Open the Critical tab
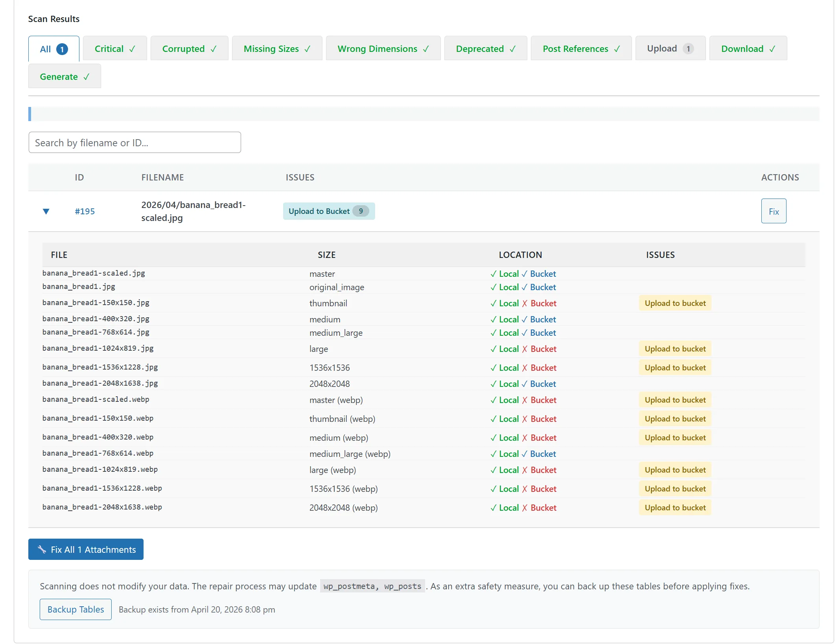 [115, 49]
